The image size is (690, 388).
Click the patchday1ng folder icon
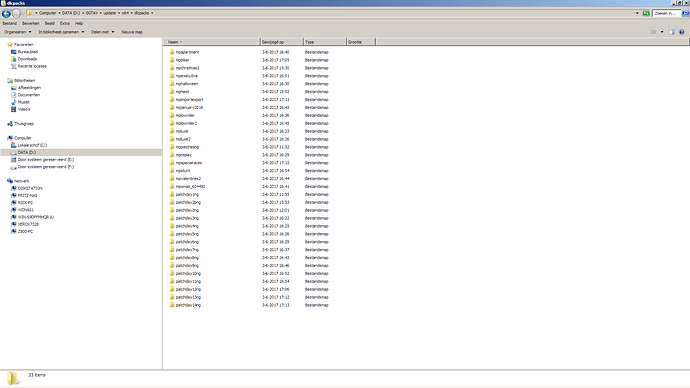tap(172, 194)
